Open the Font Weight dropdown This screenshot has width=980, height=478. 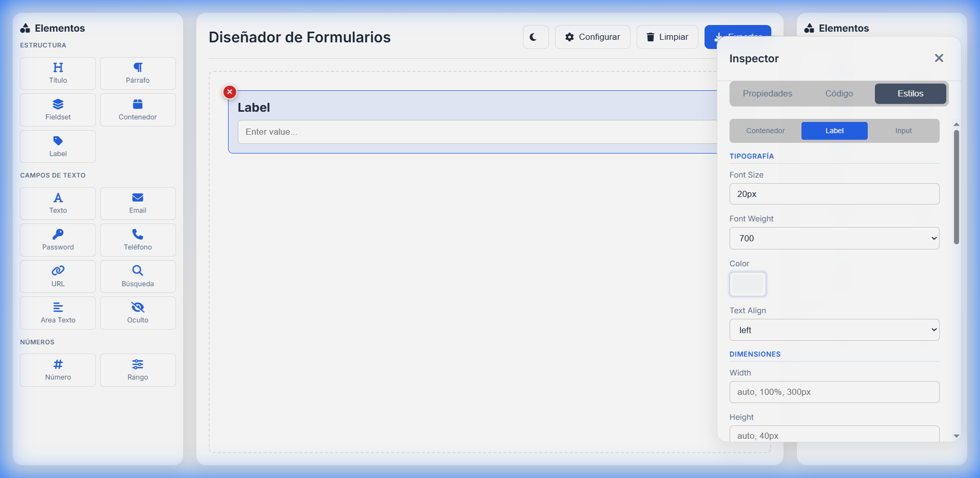[x=834, y=238]
